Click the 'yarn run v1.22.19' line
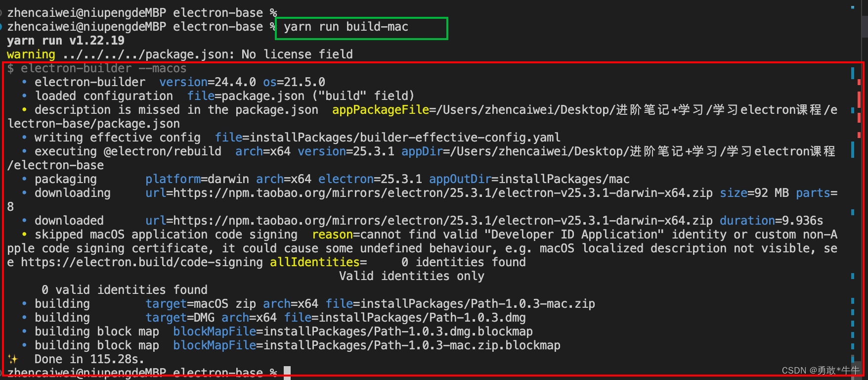This screenshot has height=380, width=868. [66, 41]
